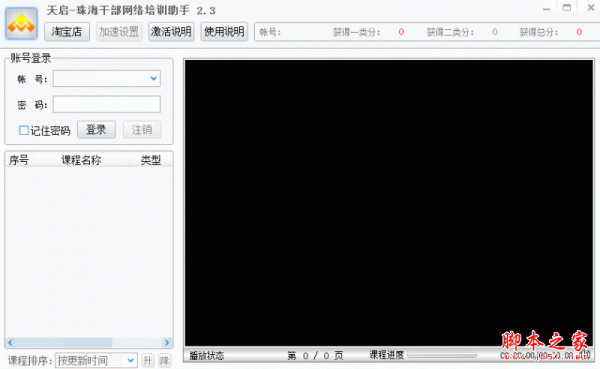Click the 注销 logout button

pos(142,130)
